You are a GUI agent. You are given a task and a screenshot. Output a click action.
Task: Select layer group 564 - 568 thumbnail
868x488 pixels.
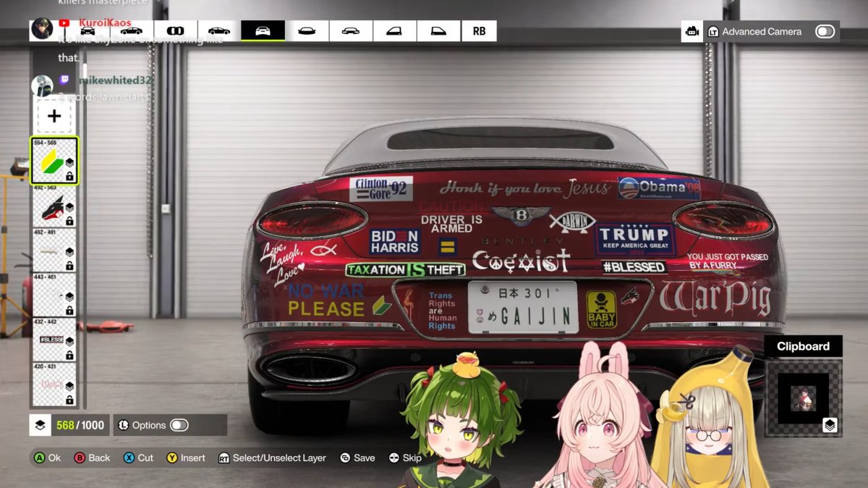click(54, 160)
